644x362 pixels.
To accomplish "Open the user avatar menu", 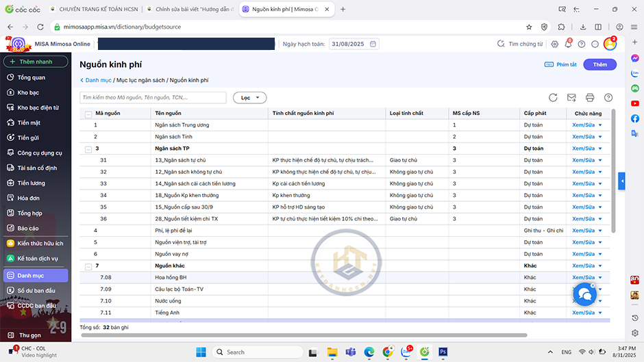I will click(x=609, y=44).
